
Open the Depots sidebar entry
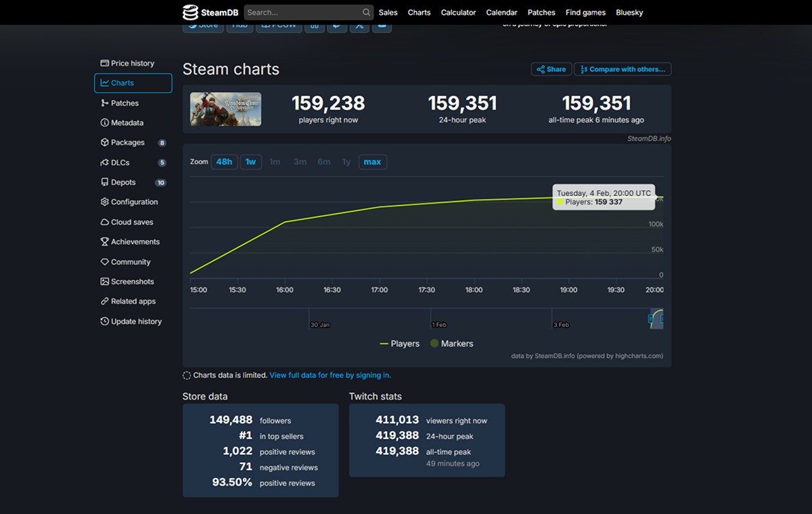point(133,182)
